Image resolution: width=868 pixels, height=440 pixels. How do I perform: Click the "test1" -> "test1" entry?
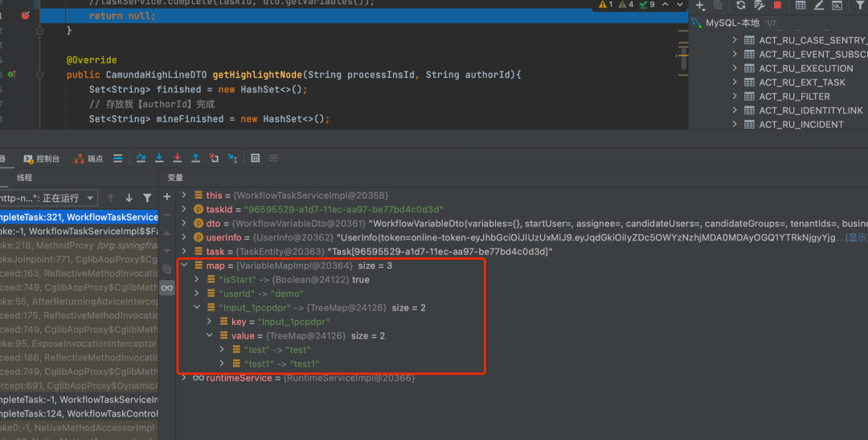pyautogui.click(x=282, y=364)
